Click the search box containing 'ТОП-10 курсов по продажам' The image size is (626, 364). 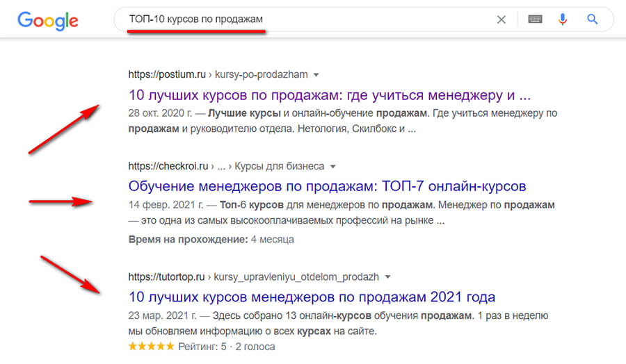(x=306, y=20)
